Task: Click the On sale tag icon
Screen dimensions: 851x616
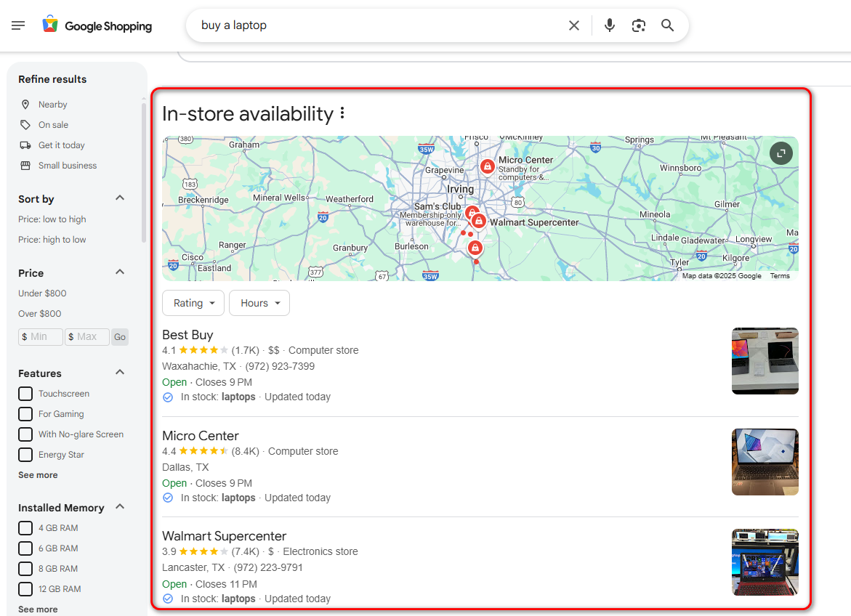Action: 25,125
